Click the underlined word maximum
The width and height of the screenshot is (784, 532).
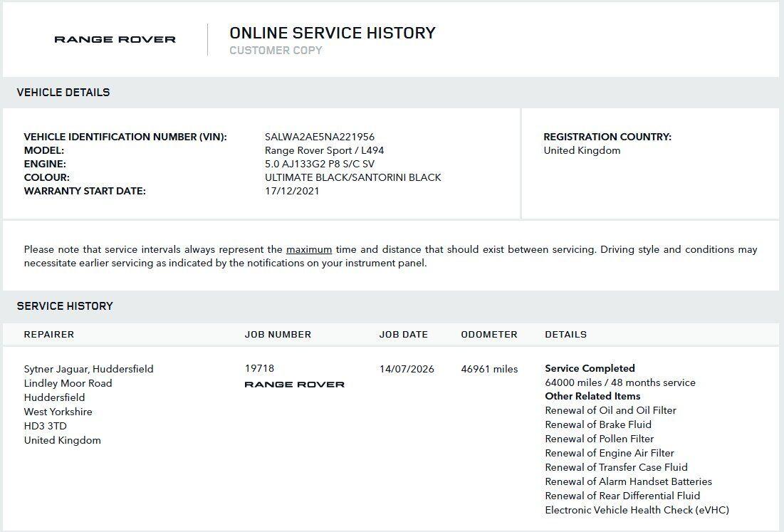[309, 249]
